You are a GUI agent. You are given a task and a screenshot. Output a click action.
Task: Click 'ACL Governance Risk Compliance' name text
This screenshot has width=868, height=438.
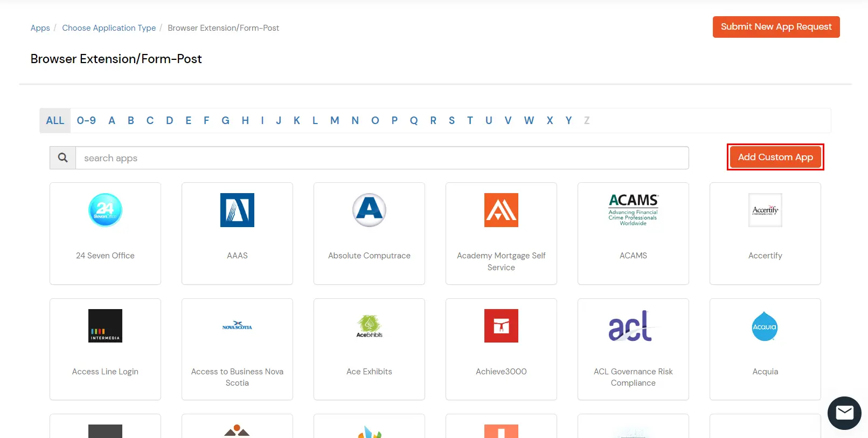(633, 377)
